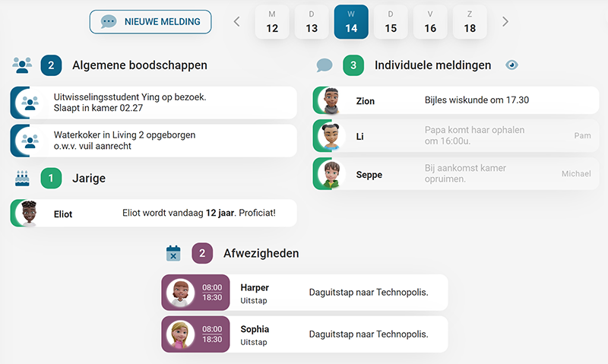This screenshot has height=364, width=608.
Task: Click Sophia's avatar in absences
Action: pos(180,334)
